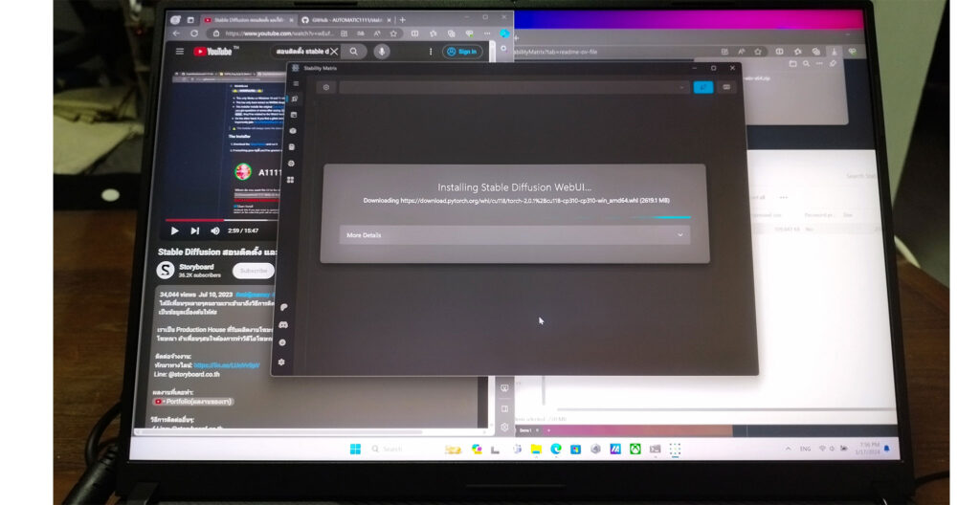The width and height of the screenshot is (980, 505).
Task: Click the YouTube Sign in button
Action: (x=462, y=52)
